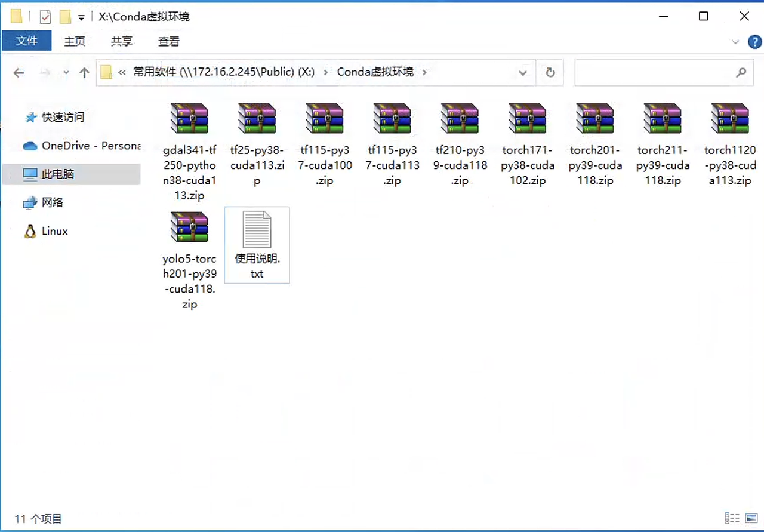764x532 pixels.
Task: Open recent locations dropdown arrow
Action: (x=66, y=73)
